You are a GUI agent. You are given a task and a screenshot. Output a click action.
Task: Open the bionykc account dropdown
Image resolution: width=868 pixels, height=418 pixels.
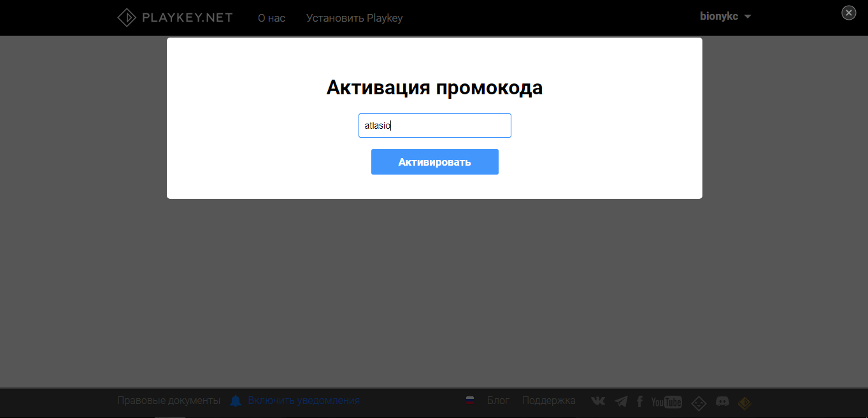[725, 17]
